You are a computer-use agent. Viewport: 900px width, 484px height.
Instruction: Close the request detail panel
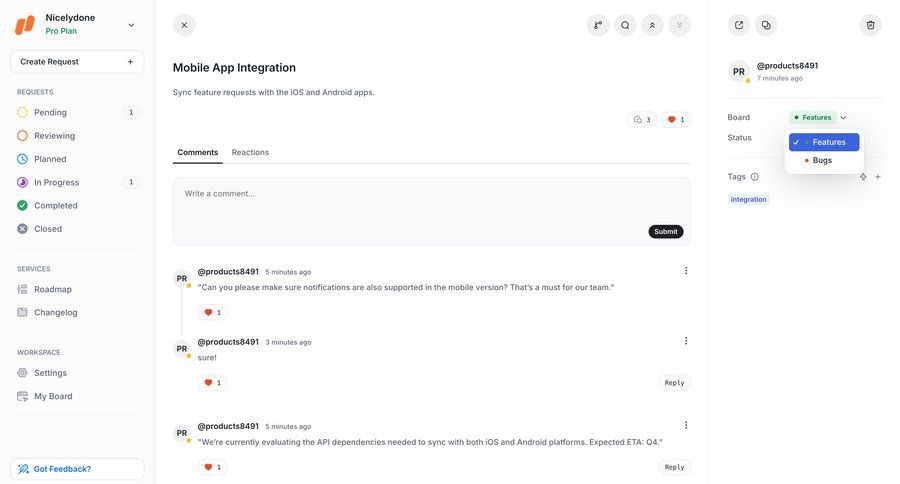pyautogui.click(x=184, y=25)
